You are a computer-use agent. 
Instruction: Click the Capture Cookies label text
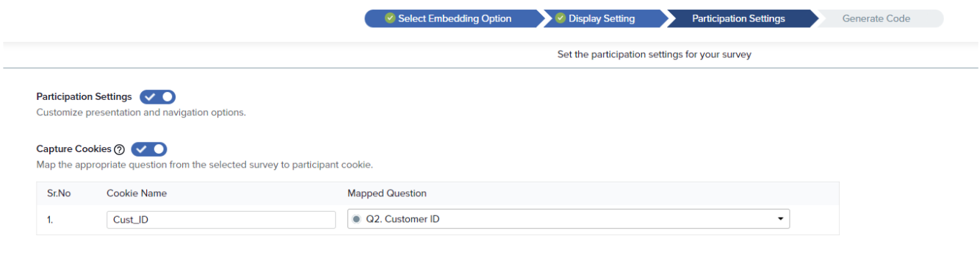tap(74, 148)
